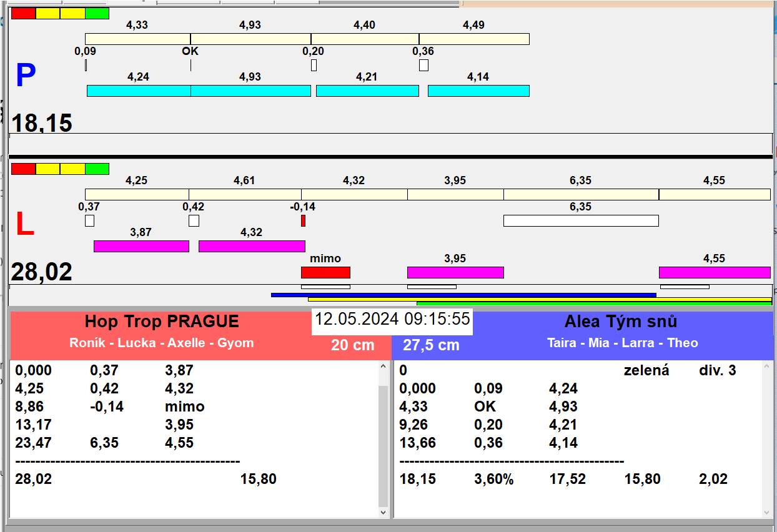Click the Alea Tým snů team header

tap(620, 322)
